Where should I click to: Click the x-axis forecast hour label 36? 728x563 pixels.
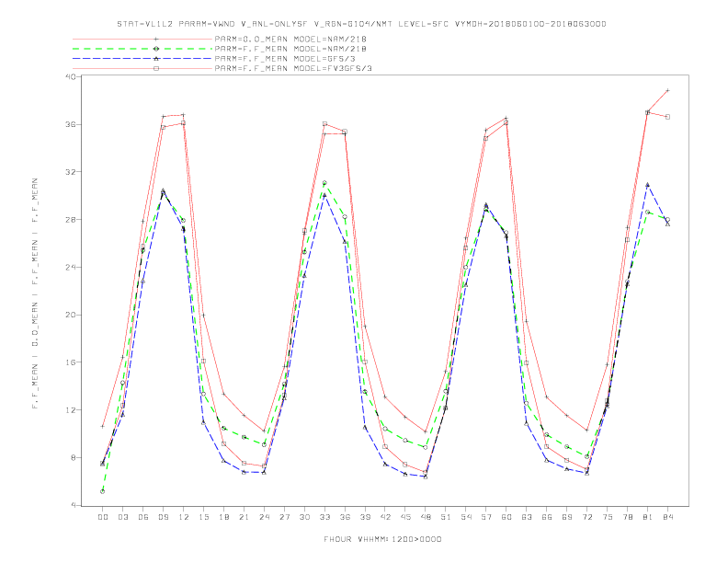[x=345, y=517]
